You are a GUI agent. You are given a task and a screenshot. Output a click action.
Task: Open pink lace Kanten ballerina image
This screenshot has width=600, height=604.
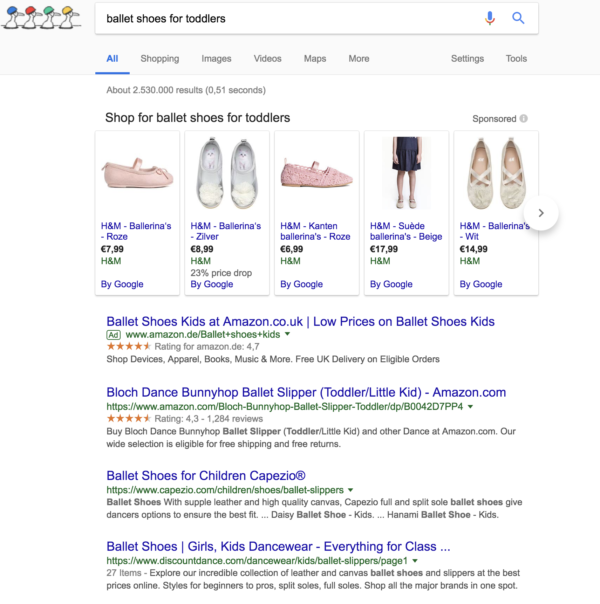click(317, 173)
